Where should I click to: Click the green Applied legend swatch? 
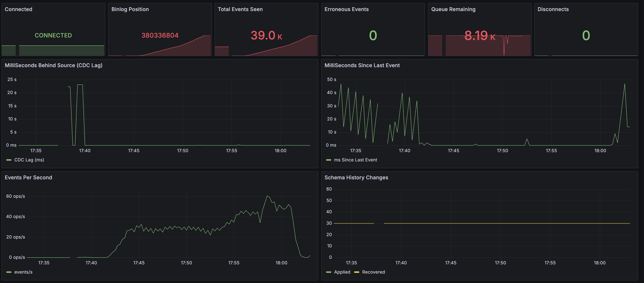click(328, 272)
